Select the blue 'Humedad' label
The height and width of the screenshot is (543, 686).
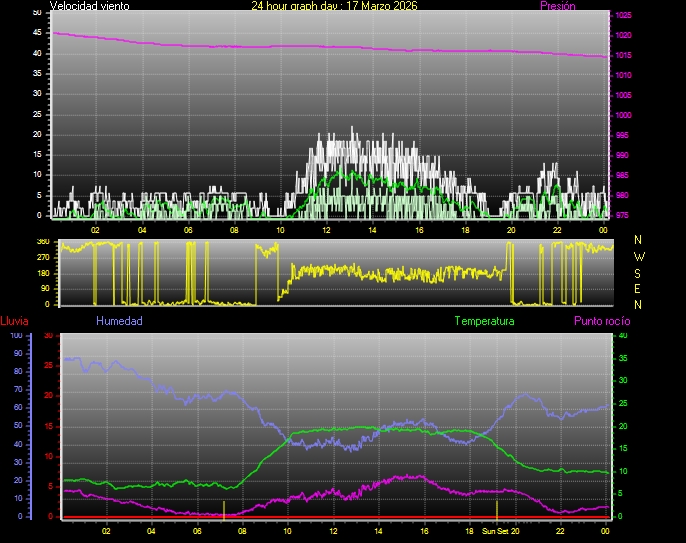(119, 321)
